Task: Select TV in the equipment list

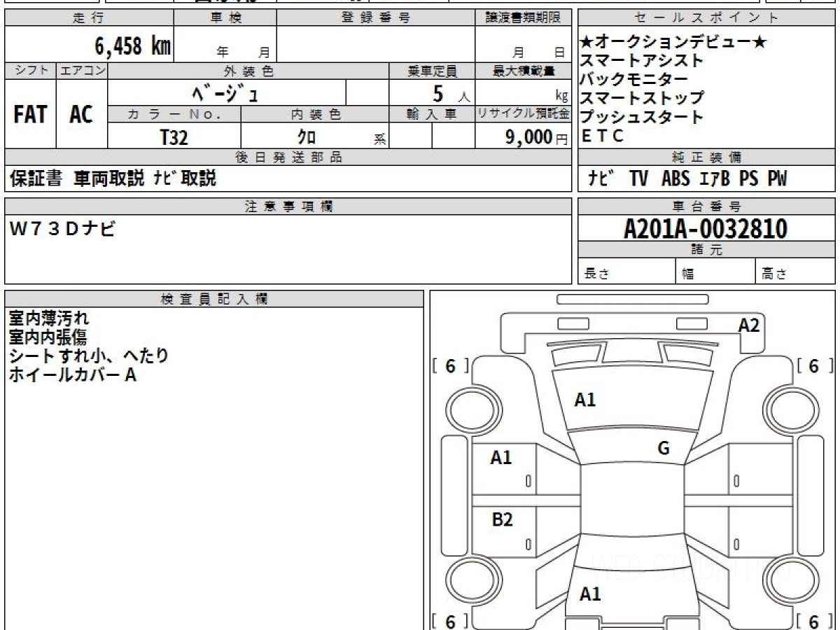Action: [x=638, y=179]
